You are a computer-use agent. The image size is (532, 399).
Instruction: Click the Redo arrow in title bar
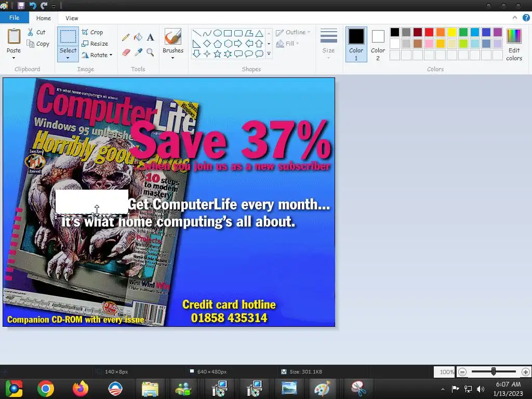[44, 5]
